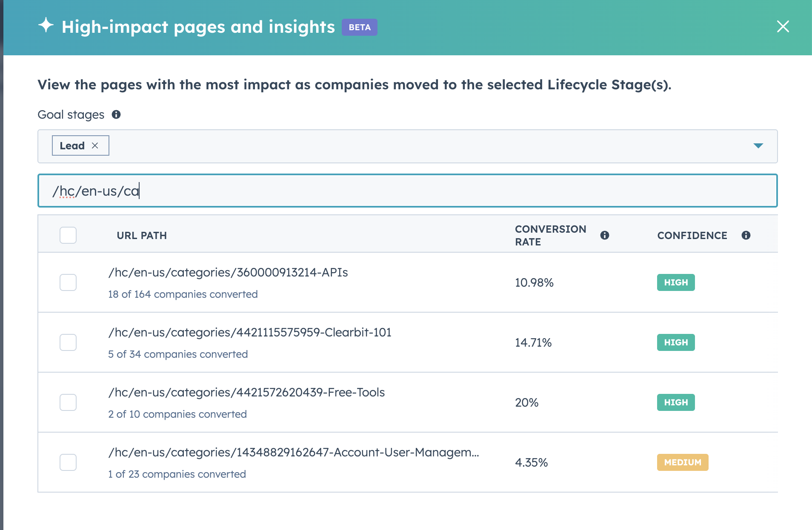
Task: Check the APIs category row checkbox
Action: tap(68, 282)
